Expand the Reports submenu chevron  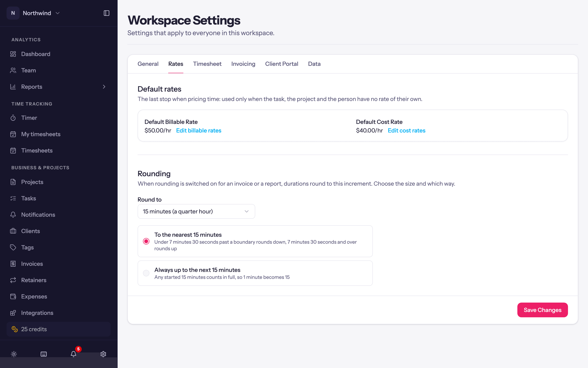pyautogui.click(x=104, y=87)
